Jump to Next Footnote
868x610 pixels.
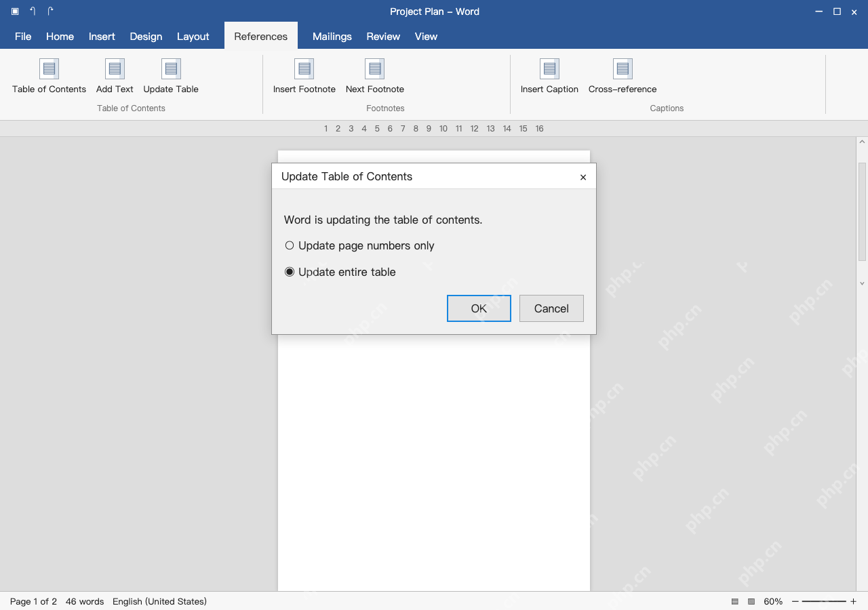(x=374, y=76)
